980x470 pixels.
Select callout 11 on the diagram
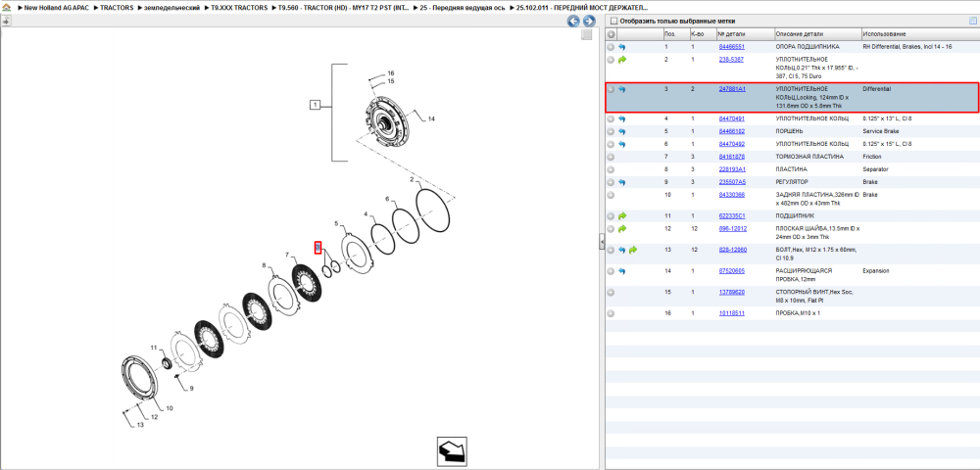(x=154, y=347)
